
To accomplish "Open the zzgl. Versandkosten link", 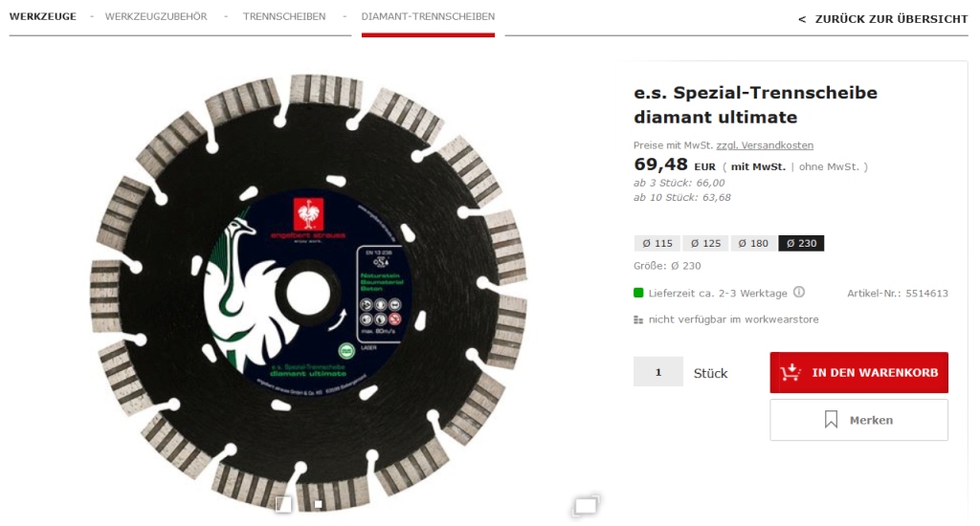I will click(765, 145).
